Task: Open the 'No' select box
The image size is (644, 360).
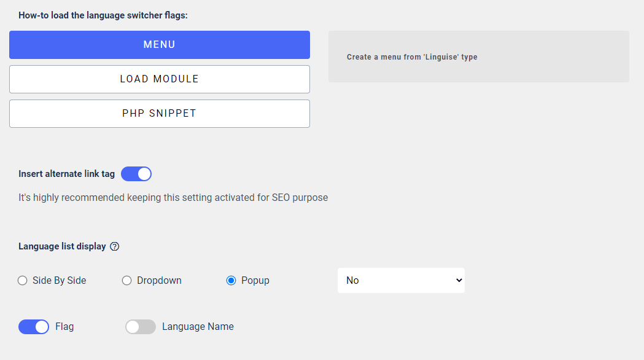Action: tap(401, 281)
